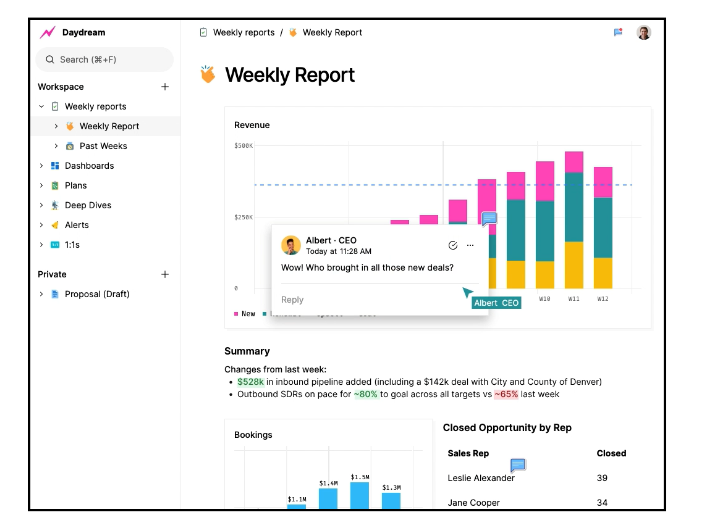Go to Weekly reports in the breadcrumb

[x=243, y=33]
